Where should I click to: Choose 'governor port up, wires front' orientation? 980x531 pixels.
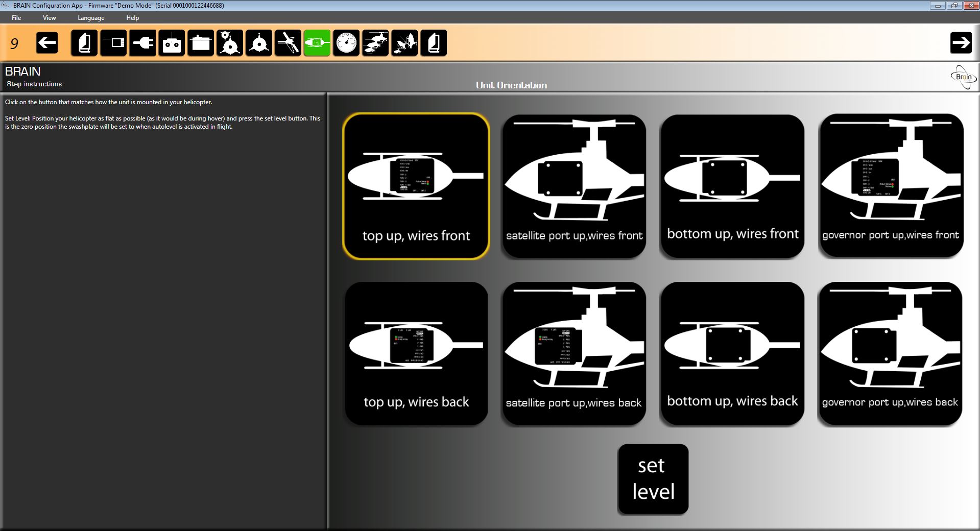click(x=891, y=186)
